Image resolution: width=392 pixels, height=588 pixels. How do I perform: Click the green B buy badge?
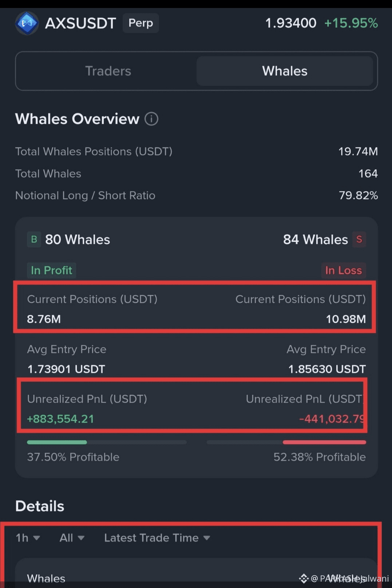point(34,239)
